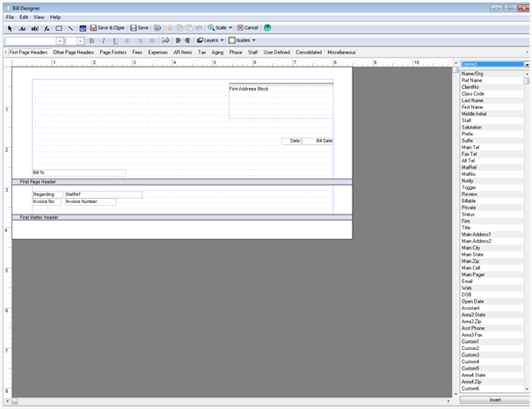Select the line drawing tool
The image size is (532, 409).
point(70,28)
